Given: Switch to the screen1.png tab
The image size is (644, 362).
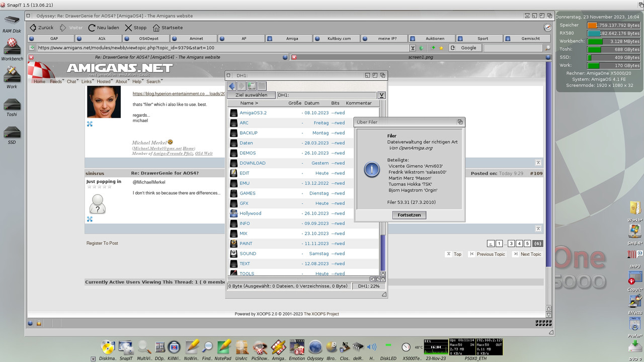Looking at the screenshot, I should tap(420, 57).
